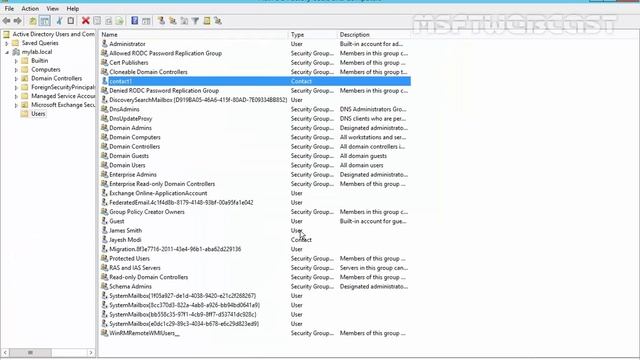The width and height of the screenshot is (640, 360).
Task: Toggle the show/hide console tree icon
Action: pos(44,21)
